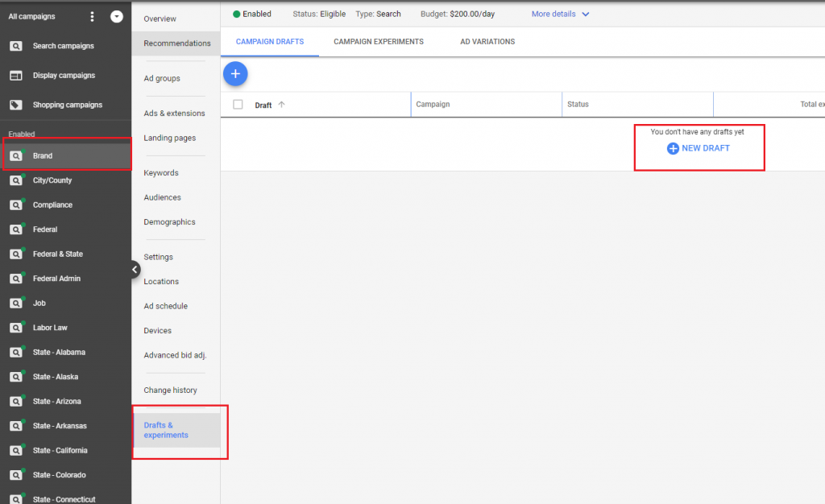This screenshot has height=504, width=825.
Task: Click the Brand campaign search icon
Action: 16,156
